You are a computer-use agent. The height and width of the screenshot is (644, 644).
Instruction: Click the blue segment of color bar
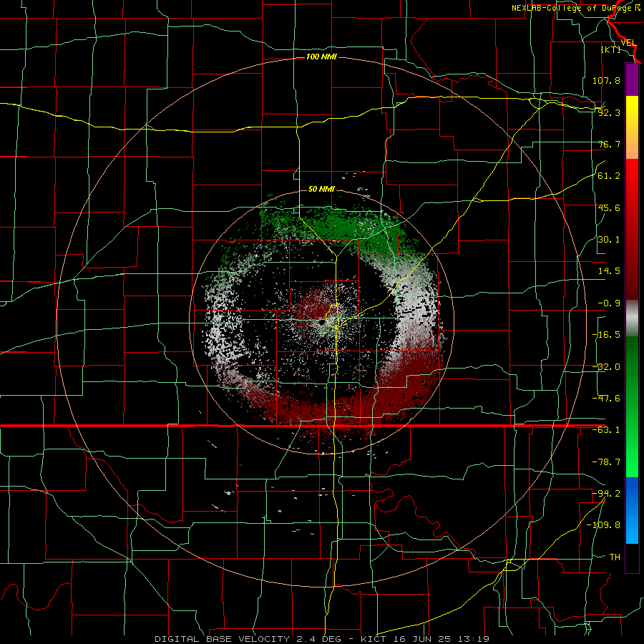(x=632, y=510)
